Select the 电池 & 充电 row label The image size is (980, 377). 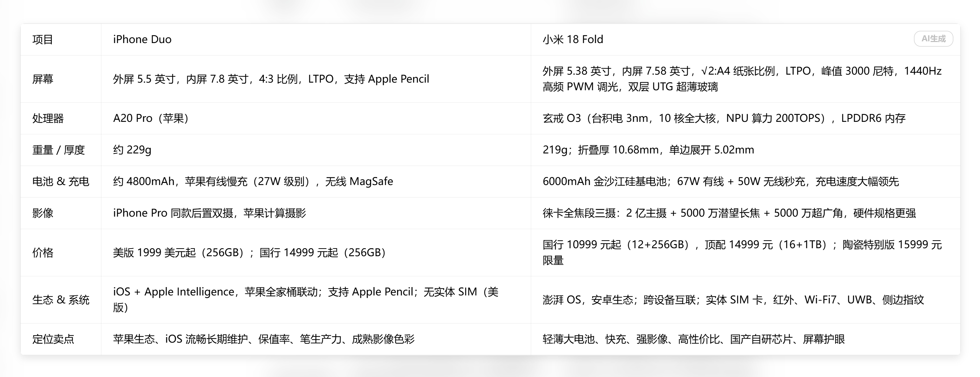click(x=60, y=182)
